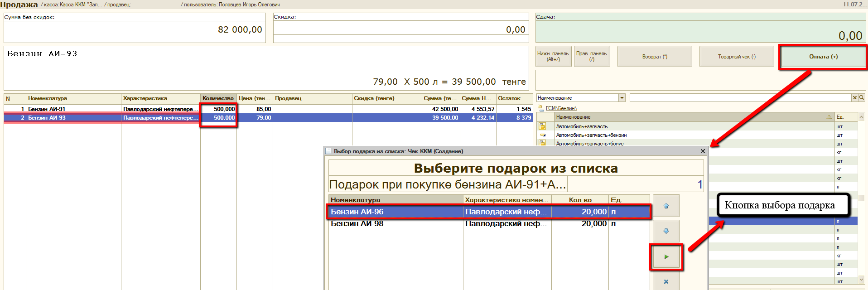868x290 pixels.
Task: Click the scroll-down arrow of product list
Action: tap(861, 280)
